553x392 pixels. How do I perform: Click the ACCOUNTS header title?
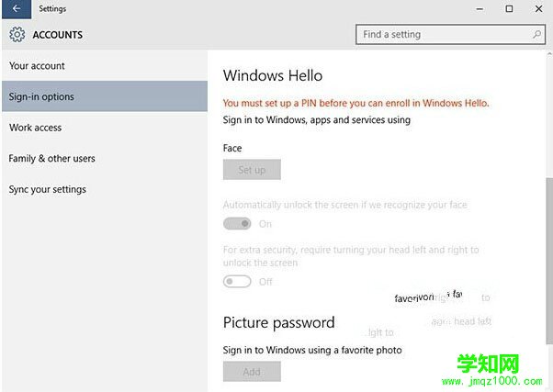point(57,35)
